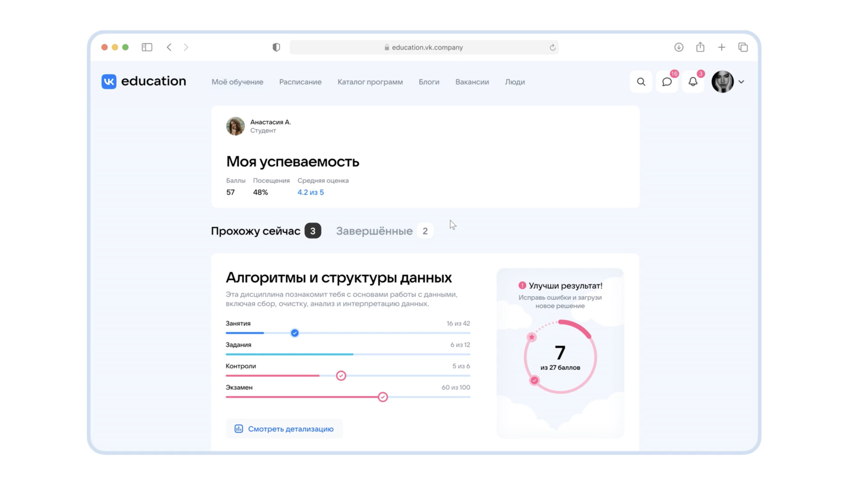The width and height of the screenshot is (868, 489).
Task: Click the privacy shield icon
Action: pyautogui.click(x=276, y=47)
